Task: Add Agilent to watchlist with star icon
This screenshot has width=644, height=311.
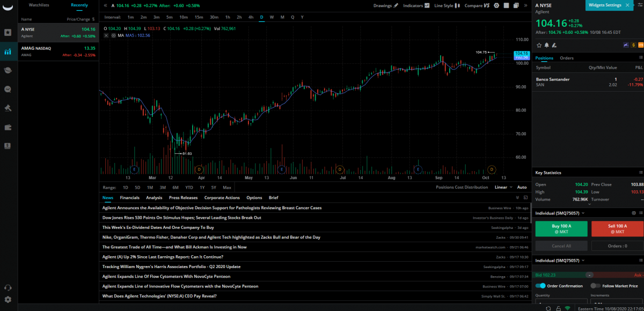Action: click(x=539, y=45)
